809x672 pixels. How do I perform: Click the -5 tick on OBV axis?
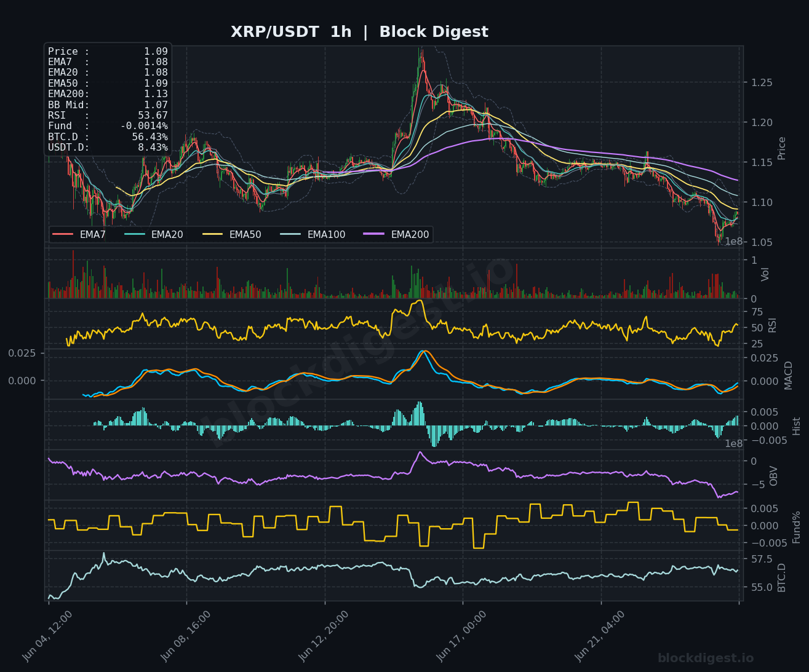[x=758, y=484]
